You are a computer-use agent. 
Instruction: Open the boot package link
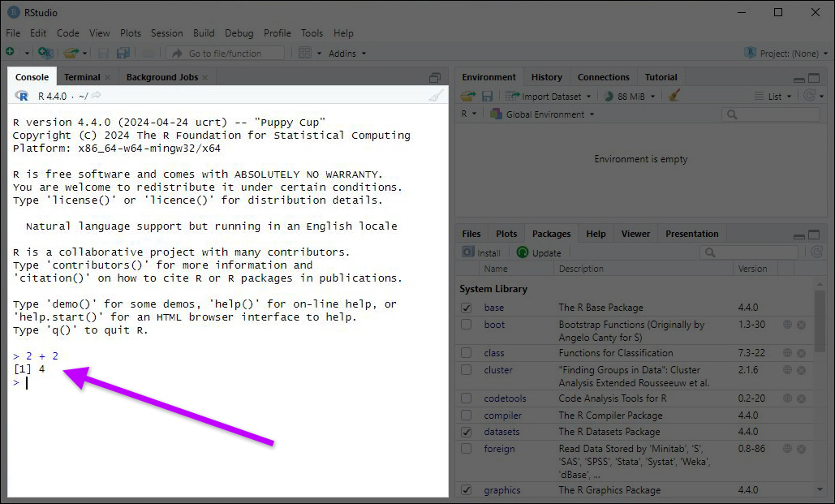(x=494, y=325)
